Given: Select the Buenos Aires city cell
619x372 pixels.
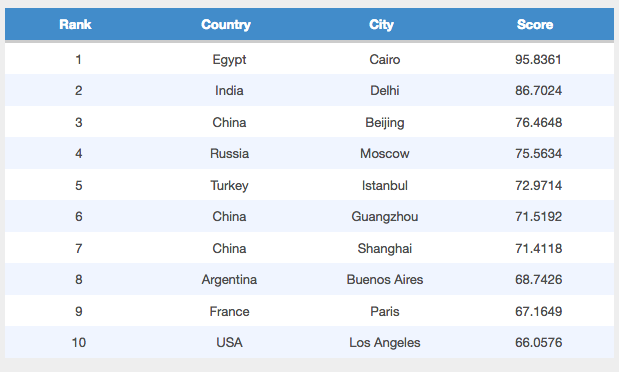Looking at the screenshot, I should 385,279.
